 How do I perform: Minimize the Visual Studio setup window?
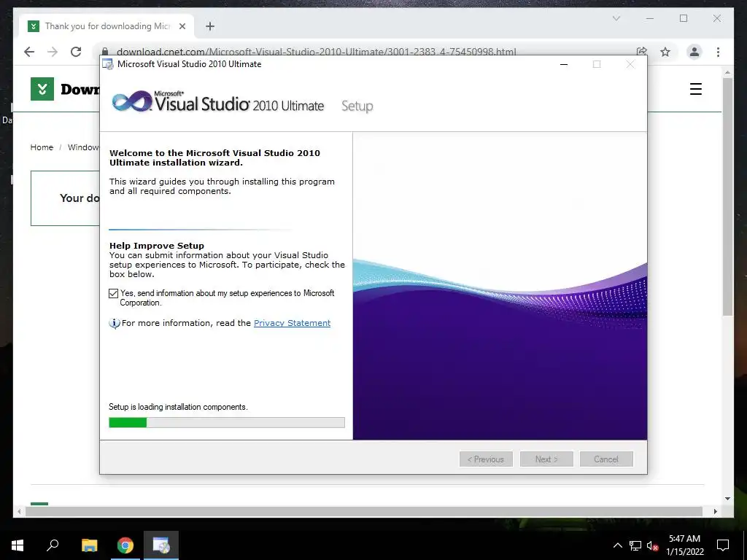pos(564,64)
